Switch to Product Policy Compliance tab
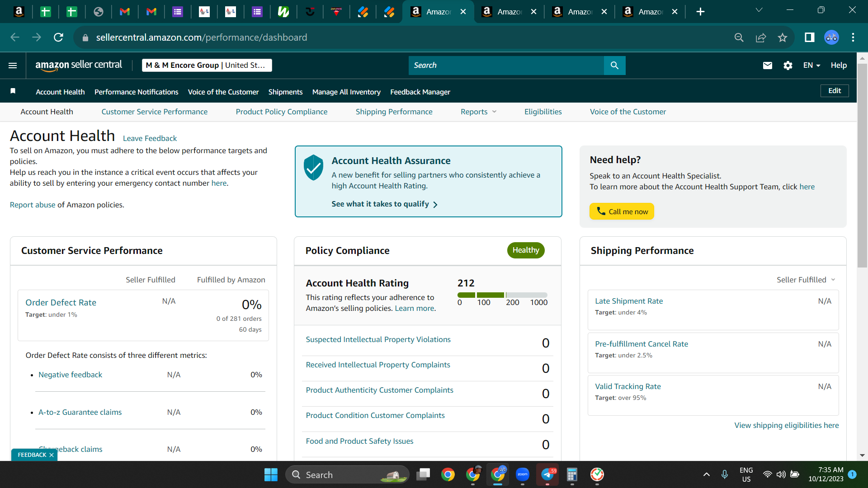Viewport: 868px width, 488px height. (282, 112)
